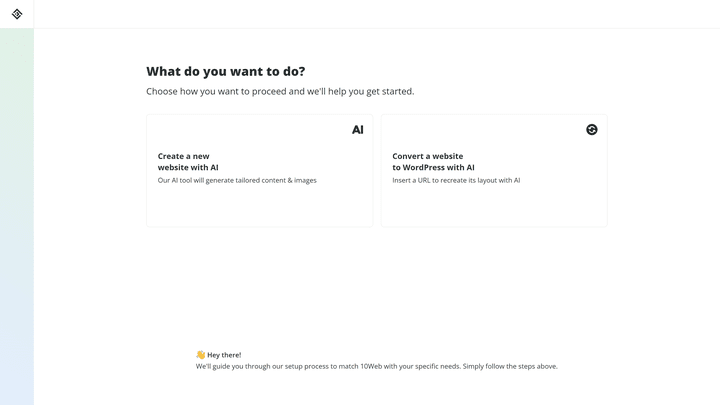Screen dimensions: 720x405
Task: Choose "Create a new website with AI"
Action: point(188,162)
